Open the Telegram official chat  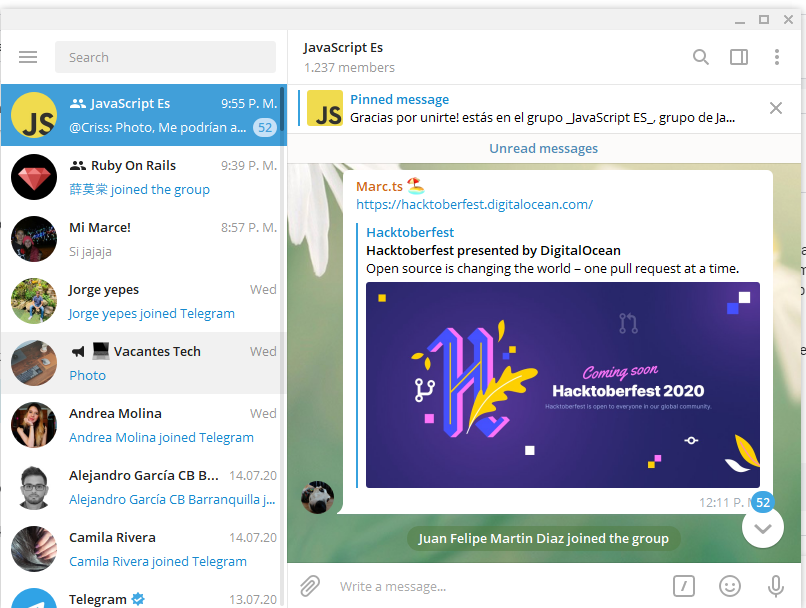[x=143, y=594]
